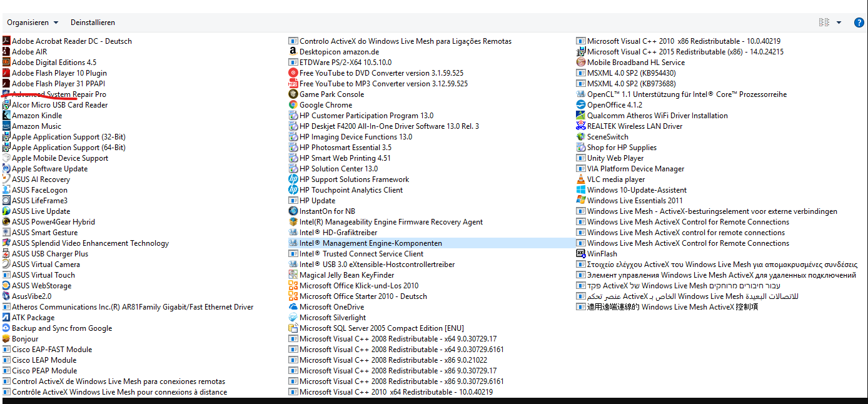Screen dimensions: 868x404
Task: Select Intel Management Engine-Komponenten row
Action: pyautogui.click(x=430, y=243)
